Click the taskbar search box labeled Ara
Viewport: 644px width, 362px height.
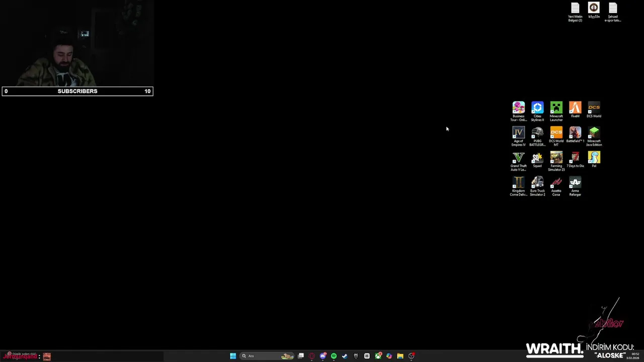tap(267, 356)
